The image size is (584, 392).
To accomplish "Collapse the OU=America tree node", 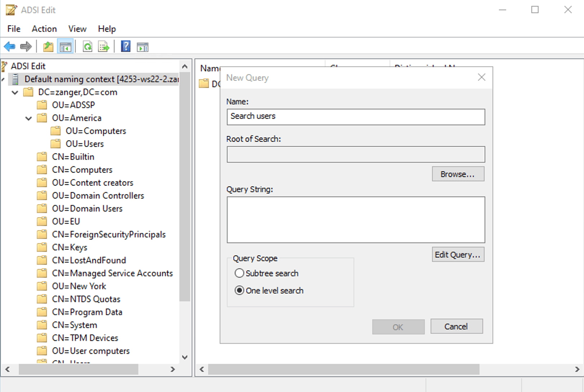I will pos(28,118).
